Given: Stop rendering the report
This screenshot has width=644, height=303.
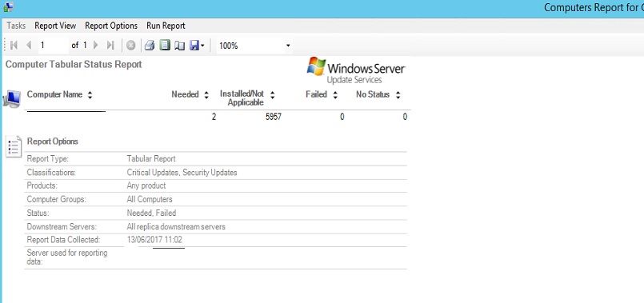Looking at the screenshot, I should click(130, 46).
